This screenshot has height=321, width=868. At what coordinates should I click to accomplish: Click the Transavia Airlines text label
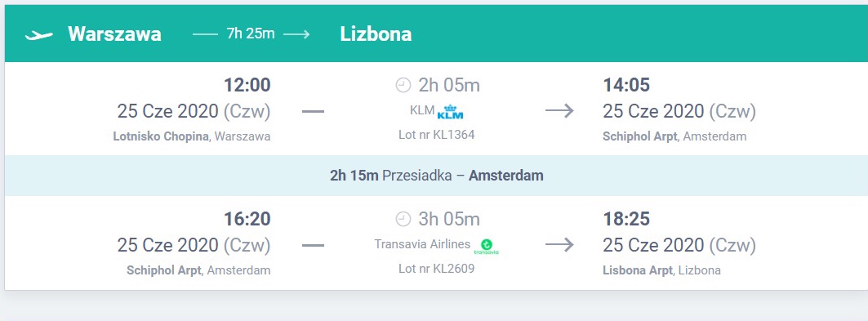point(422,244)
